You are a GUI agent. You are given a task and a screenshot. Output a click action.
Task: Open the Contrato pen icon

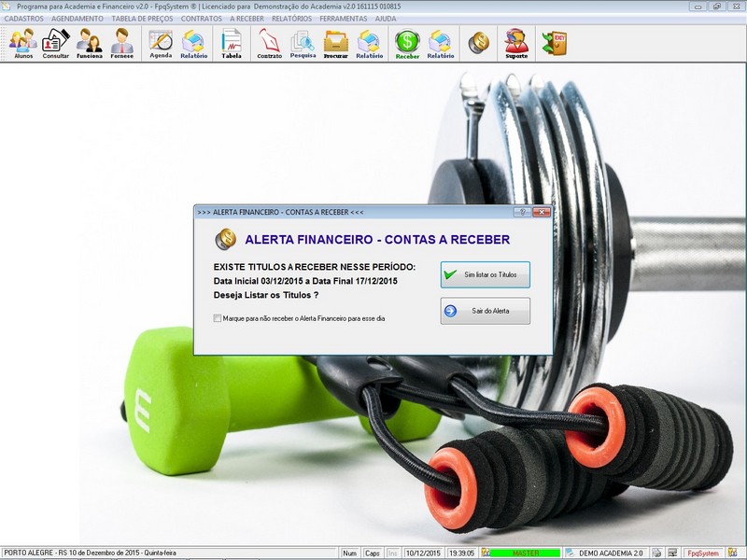tap(269, 44)
